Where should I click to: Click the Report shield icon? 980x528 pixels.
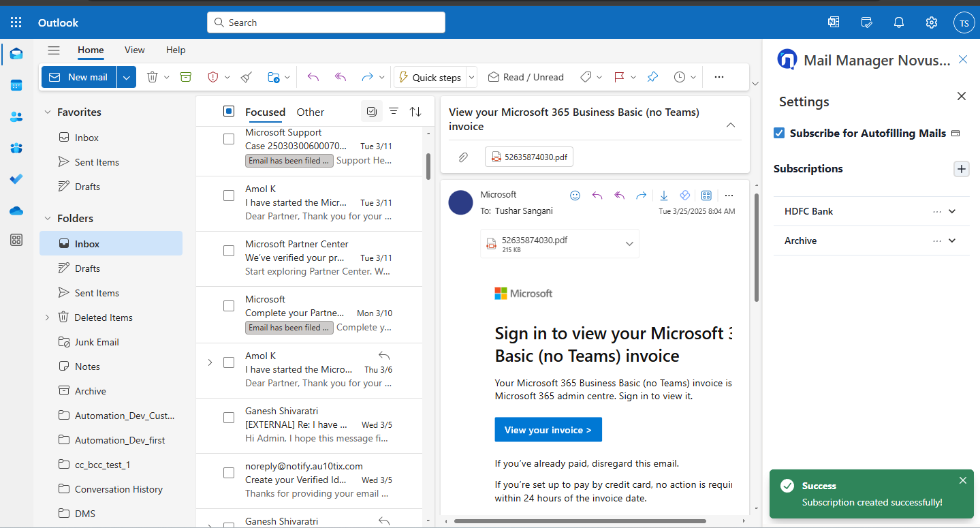coord(212,77)
